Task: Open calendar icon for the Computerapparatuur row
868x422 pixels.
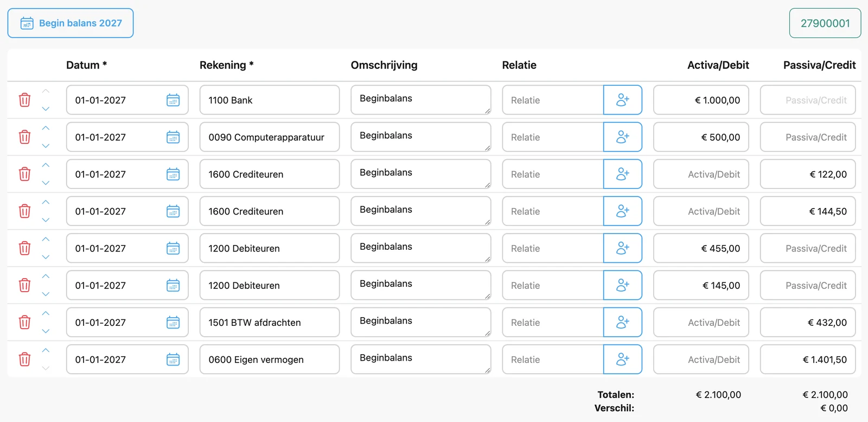Action: coord(173,137)
